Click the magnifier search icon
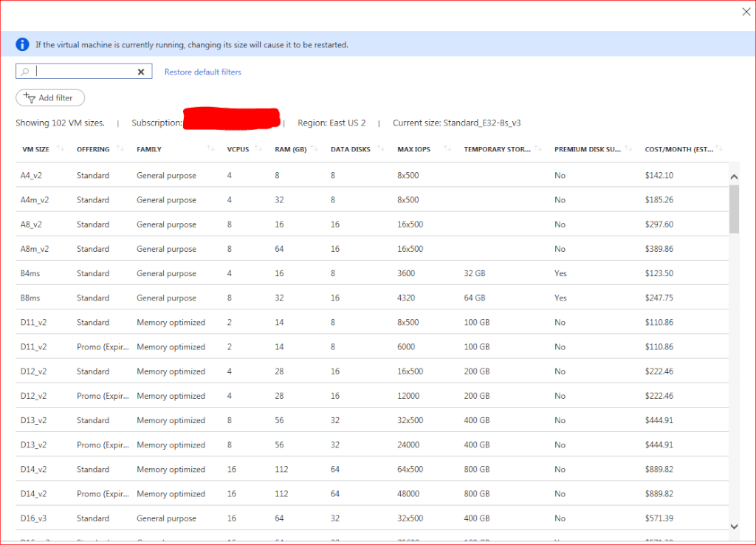This screenshot has width=756, height=545. click(x=25, y=72)
